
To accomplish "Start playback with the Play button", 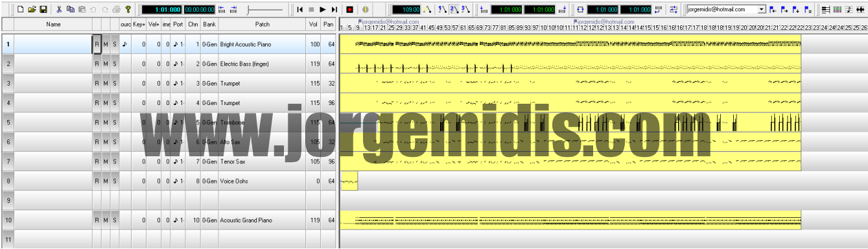I will [x=322, y=10].
